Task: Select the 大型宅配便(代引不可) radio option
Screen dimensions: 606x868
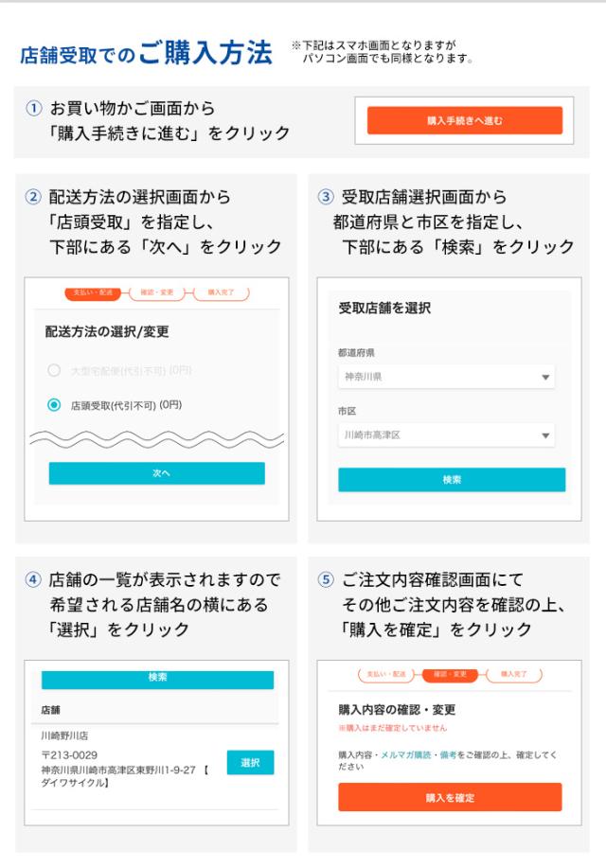Action: coord(55,369)
